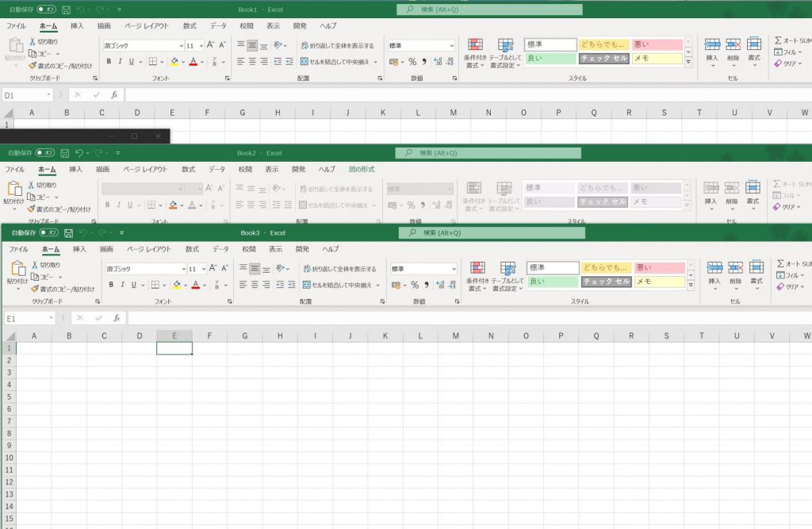This screenshot has width=812, height=529.
Task: Click Center align icon in Book3
Action: click(x=255, y=285)
